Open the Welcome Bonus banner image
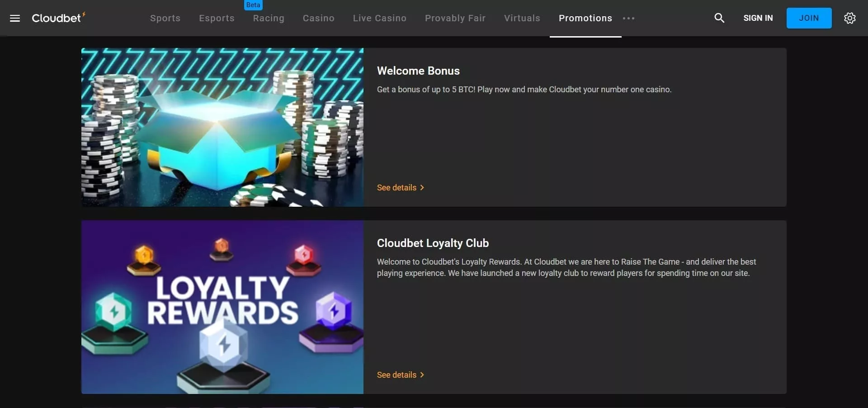The height and width of the screenshot is (408, 868). point(222,128)
